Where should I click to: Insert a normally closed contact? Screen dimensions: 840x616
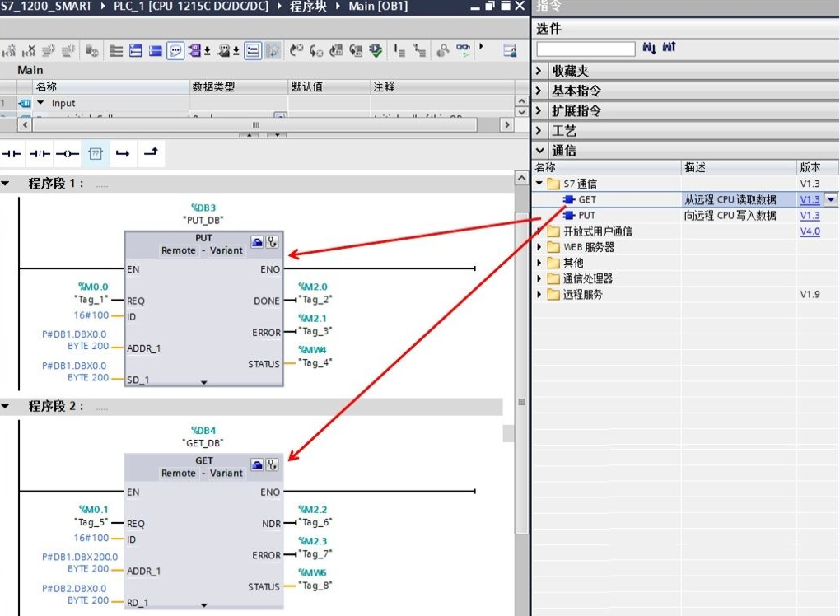click(40, 154)
